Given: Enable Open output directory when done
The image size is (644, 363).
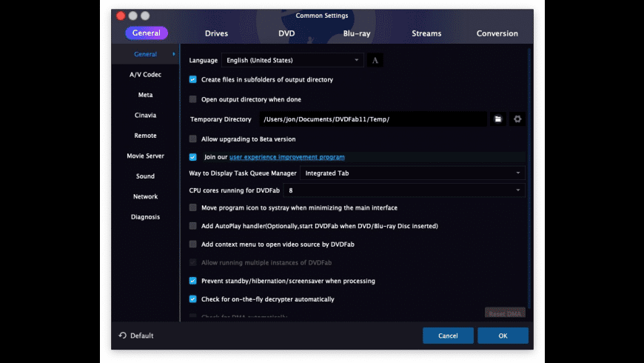Looking at the screenshot, I should pyautogui.click(x=193, y=99).
